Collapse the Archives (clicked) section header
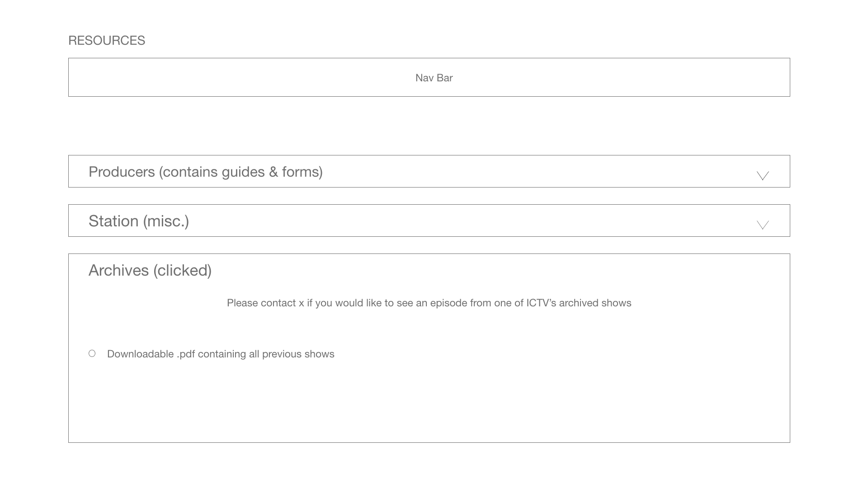The width and height of the screenshot is (868, 488). (150, 270)
